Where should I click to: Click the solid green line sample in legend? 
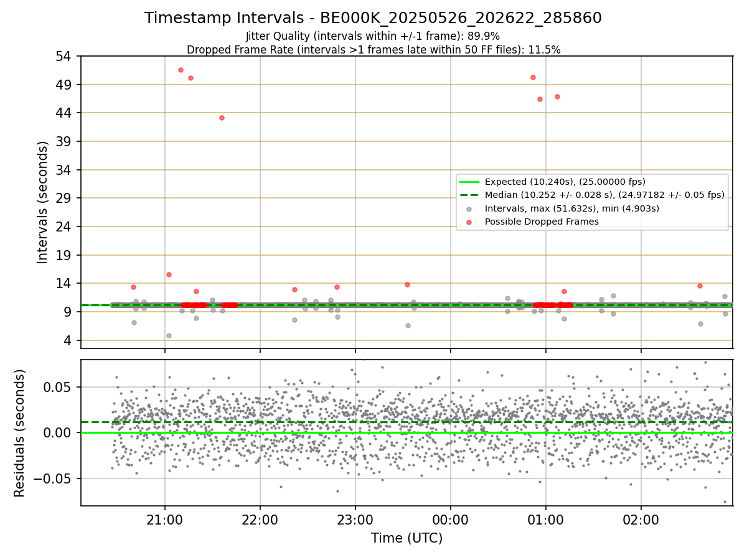[470, 182]
